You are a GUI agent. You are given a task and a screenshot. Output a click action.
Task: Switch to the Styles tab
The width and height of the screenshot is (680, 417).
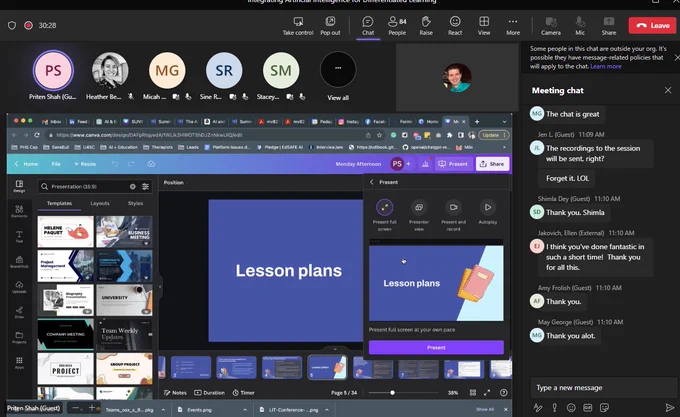(x=135, y=203)
